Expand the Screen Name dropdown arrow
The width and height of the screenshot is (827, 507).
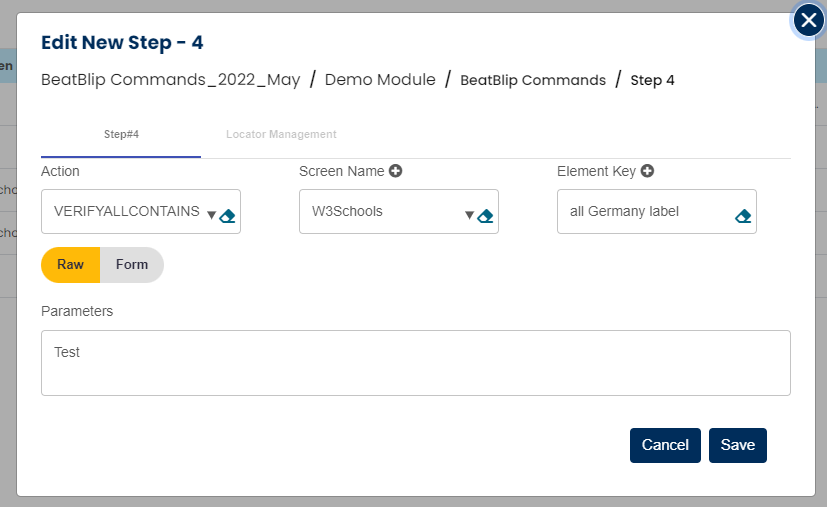pyautogui.click(x=468, y=214)
